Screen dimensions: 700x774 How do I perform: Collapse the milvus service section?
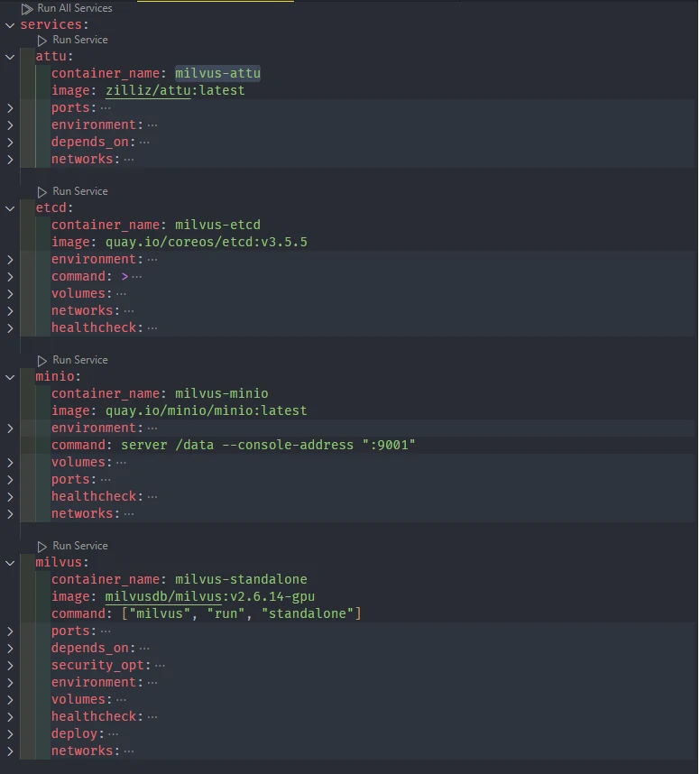tap(10, 563)
